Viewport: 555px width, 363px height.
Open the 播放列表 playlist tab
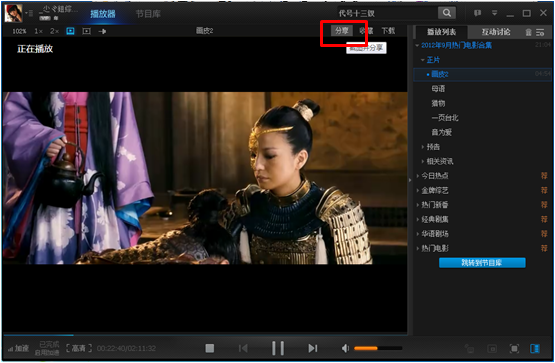(441, 32)
